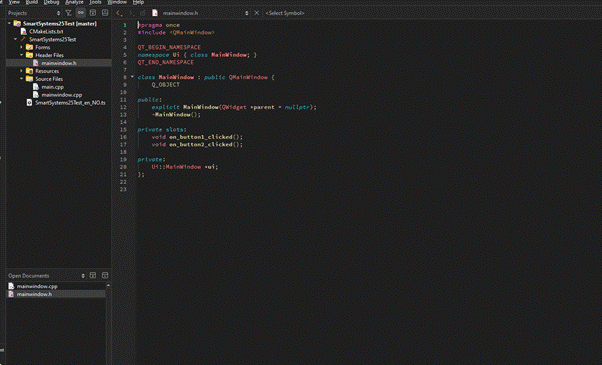The width and height of the screenshot is (602, 365).
Task: Open the mainwindow.h open-file dropdown in editor toolbar
Action: pyautogui.click(x=205, y=13)
